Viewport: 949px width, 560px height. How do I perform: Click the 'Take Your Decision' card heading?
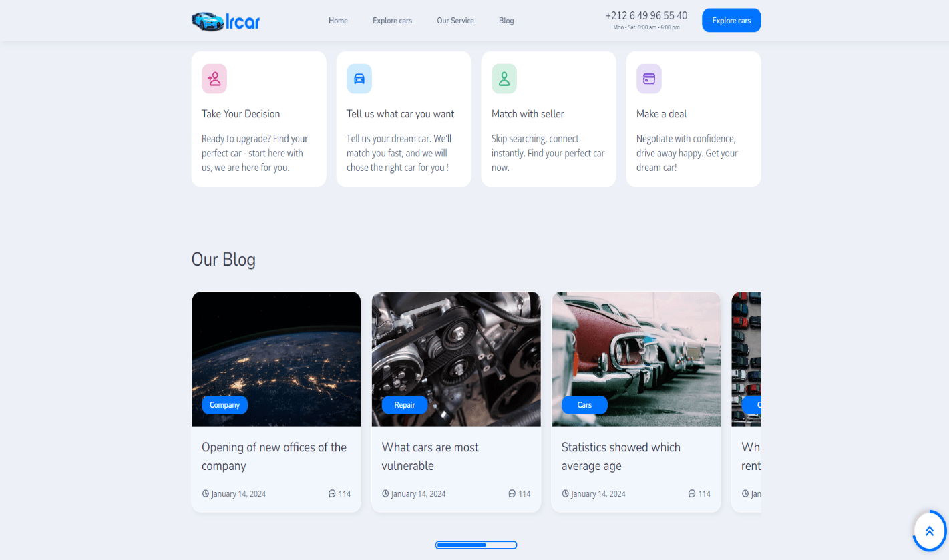click(x=241, y=114)
